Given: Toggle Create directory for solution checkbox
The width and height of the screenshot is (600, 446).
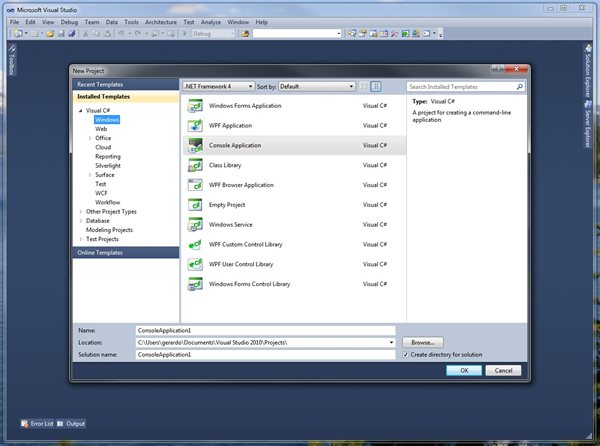Looking at the screenshot, I should point(406,355).
